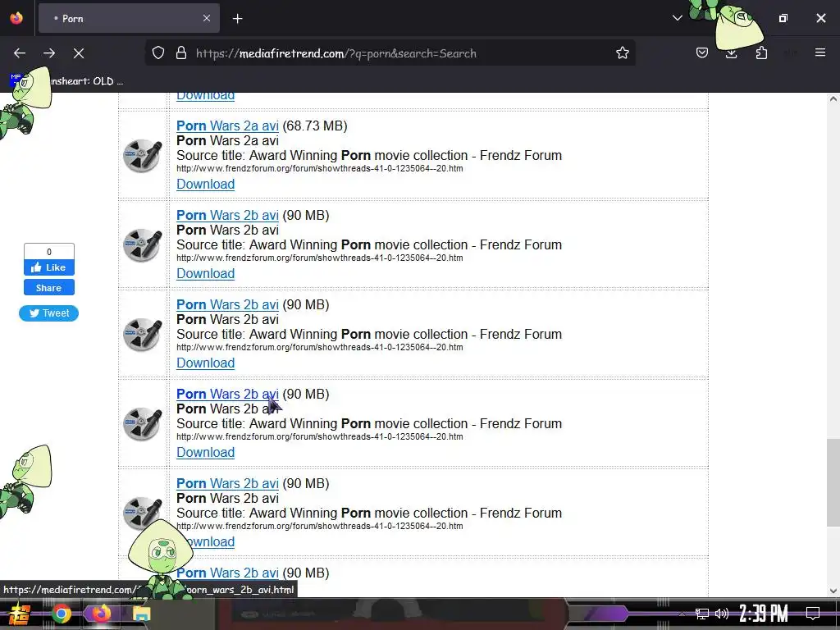Screen dimensions: 840x630
Task: Close the current browser tab
Action: (207, 18)
